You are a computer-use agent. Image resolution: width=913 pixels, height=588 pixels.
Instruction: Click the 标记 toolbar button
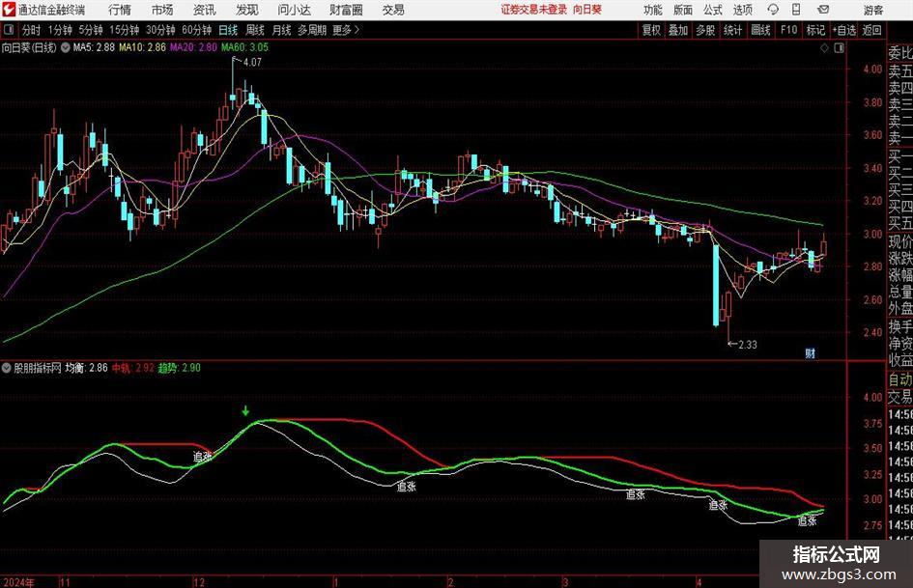click(815, 30)
